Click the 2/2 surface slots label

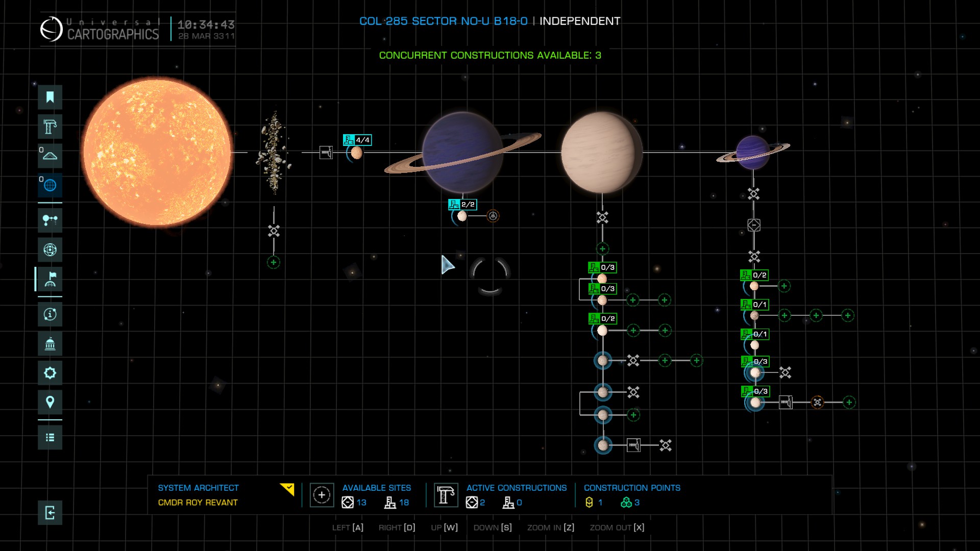point(462,204)
